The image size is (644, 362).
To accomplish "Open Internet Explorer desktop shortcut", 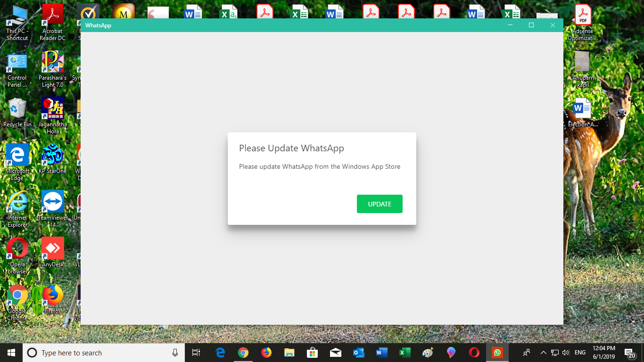I will [x=17, y=209].
